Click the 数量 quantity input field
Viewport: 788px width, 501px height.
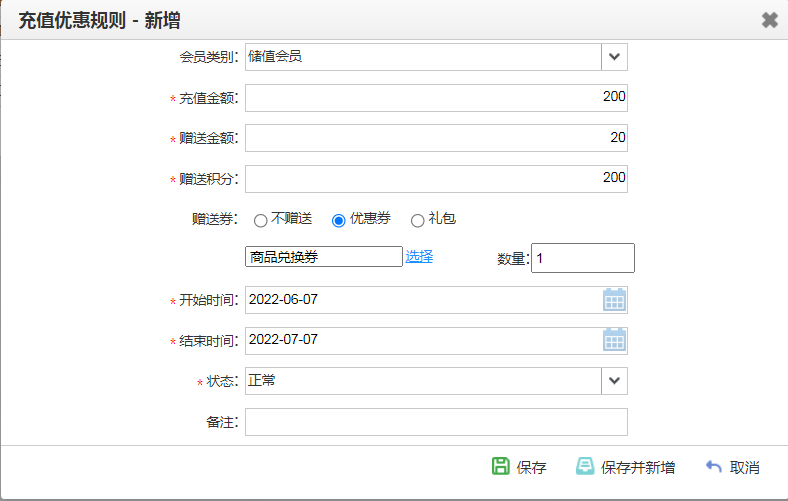583,258
